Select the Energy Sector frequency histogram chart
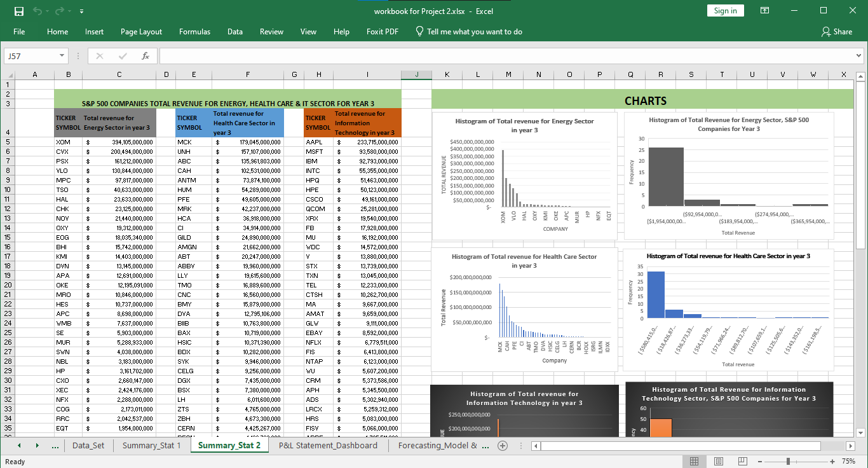 729,176
